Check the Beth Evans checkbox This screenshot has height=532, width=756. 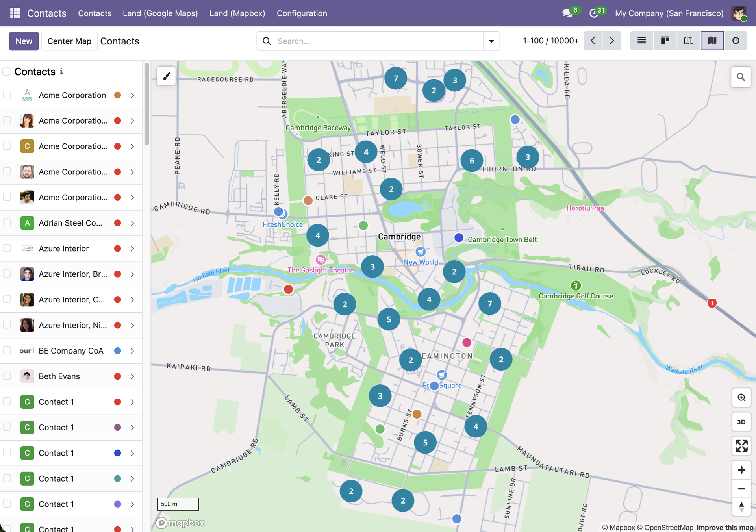click(x=7, y=376)
